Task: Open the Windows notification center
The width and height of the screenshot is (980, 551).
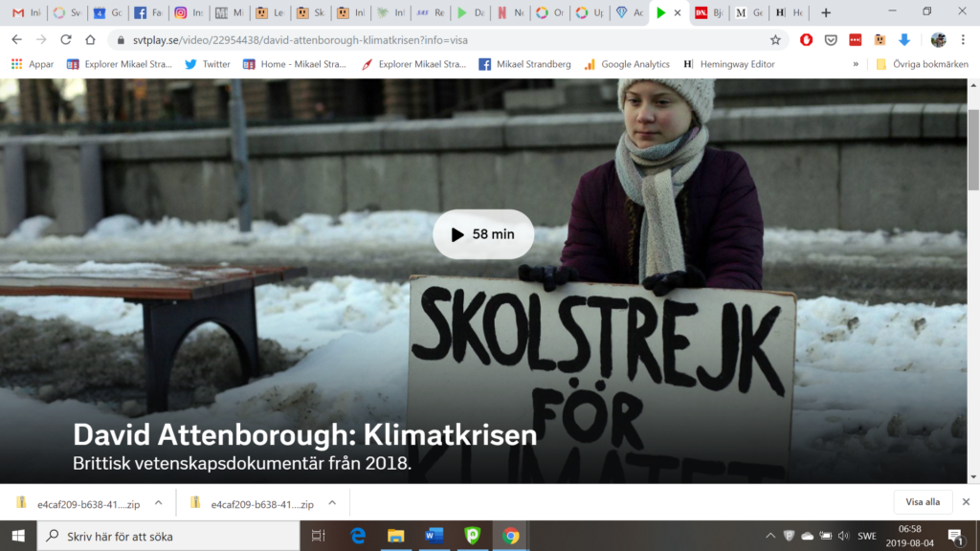Action: tap(955, 536)
